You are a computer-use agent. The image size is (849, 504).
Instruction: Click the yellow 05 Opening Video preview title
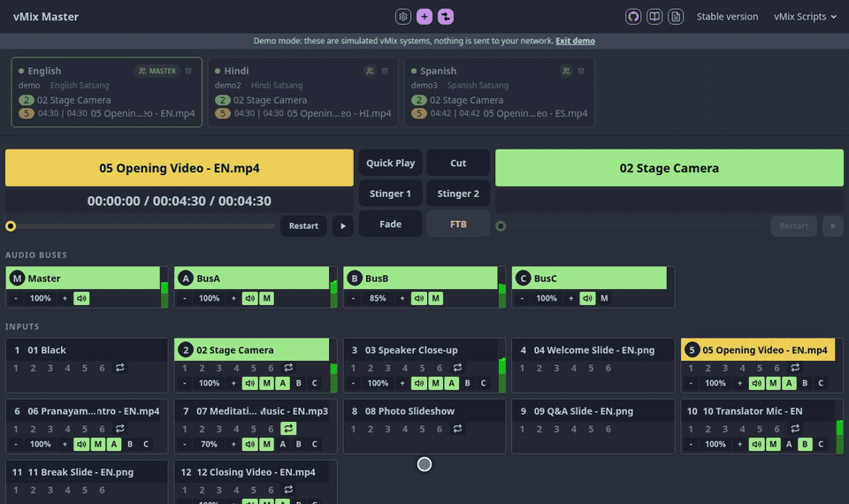180,168
